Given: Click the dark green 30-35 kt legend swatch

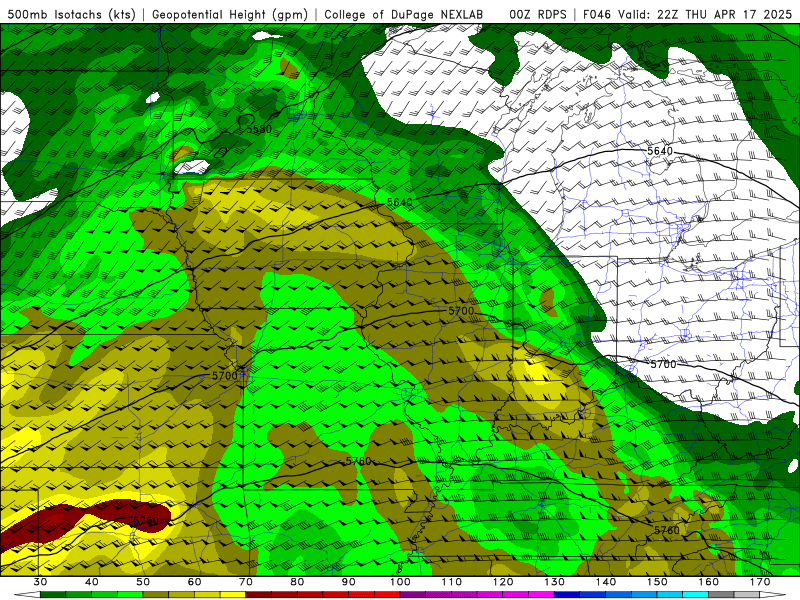Looking at the screenshot, I should (53, 595).
